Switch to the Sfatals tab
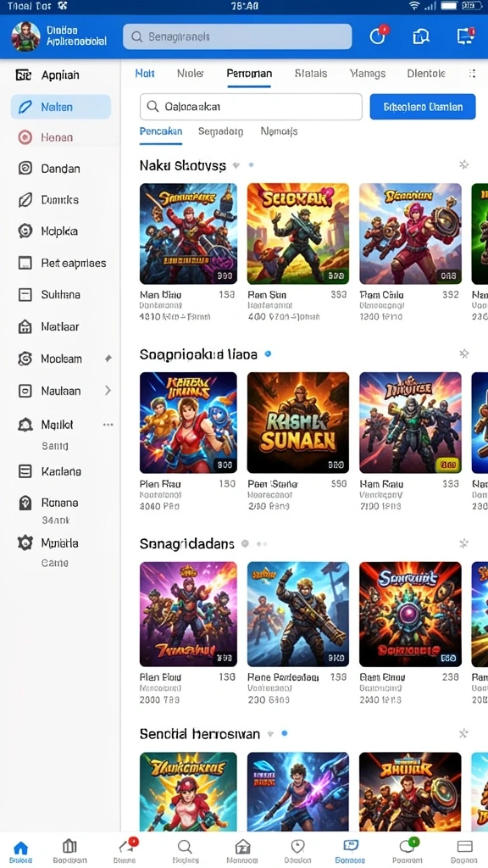Image resolution: width=488 pixels, height=868 pixels. coord(311,73)
